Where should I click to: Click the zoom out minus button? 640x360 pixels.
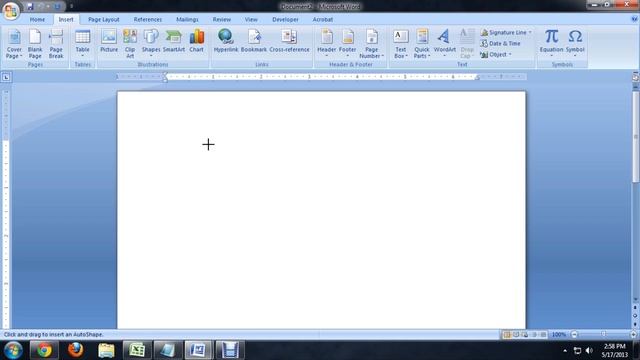[x=574, y=335]
